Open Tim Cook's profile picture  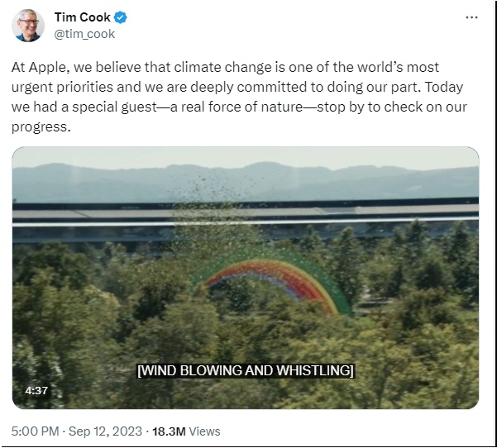pyautogui.click(x=28, y=26)
